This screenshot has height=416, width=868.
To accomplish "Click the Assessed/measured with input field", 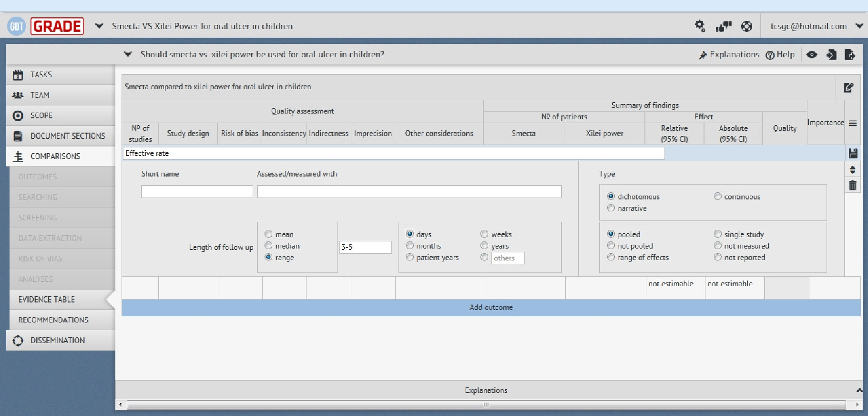I will pyautogui.click(x=409, y=192).
